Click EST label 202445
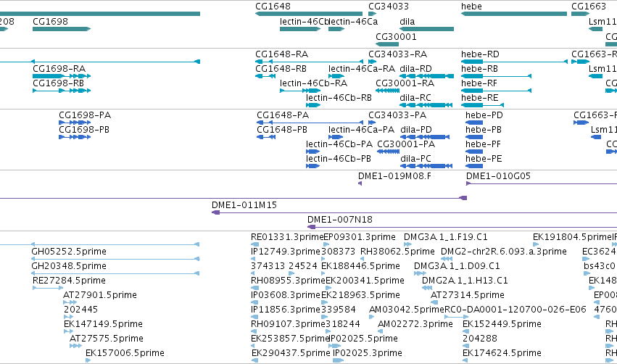 coord(80,310)
